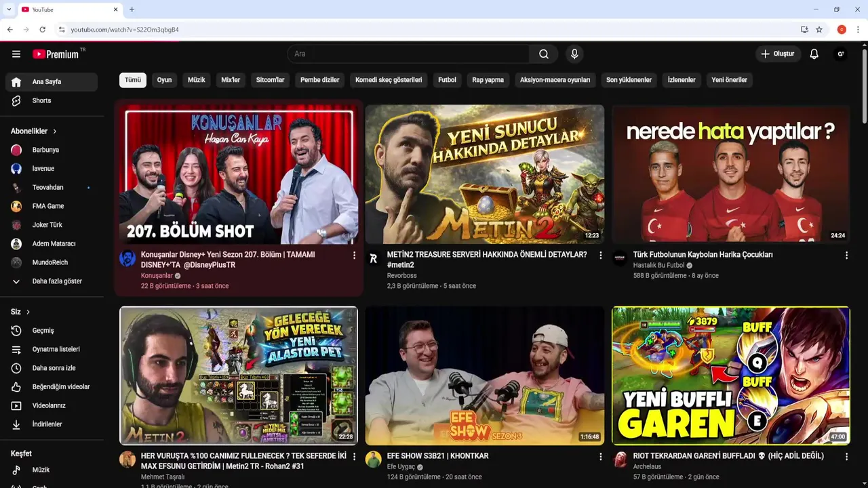This screenshot has width=868, height=488.
Task: Play the Konuşanlar 207. Bölüm thumbnail
Action: tap(239, 175)
